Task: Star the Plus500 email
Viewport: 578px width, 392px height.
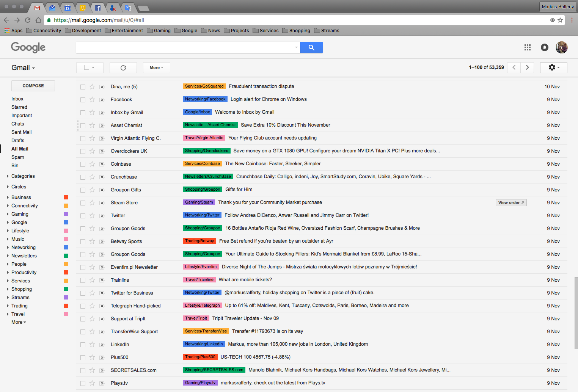Action: [92, 357]
